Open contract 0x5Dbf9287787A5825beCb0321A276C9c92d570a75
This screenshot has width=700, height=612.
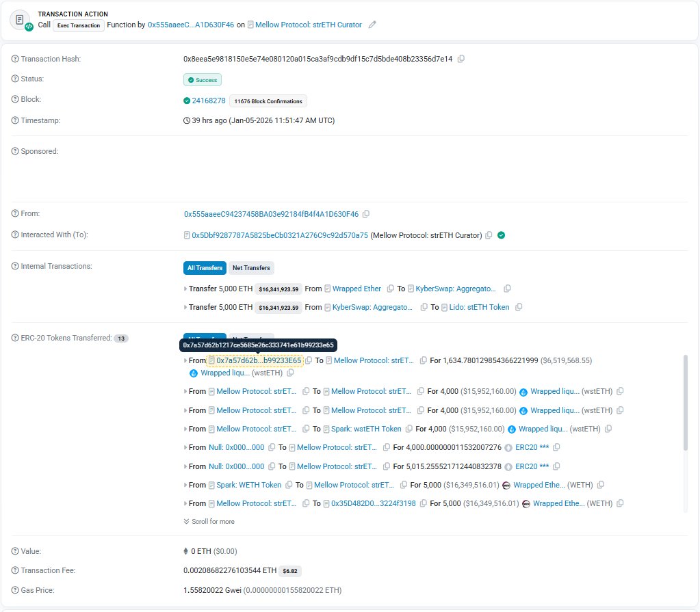[280, 235]
